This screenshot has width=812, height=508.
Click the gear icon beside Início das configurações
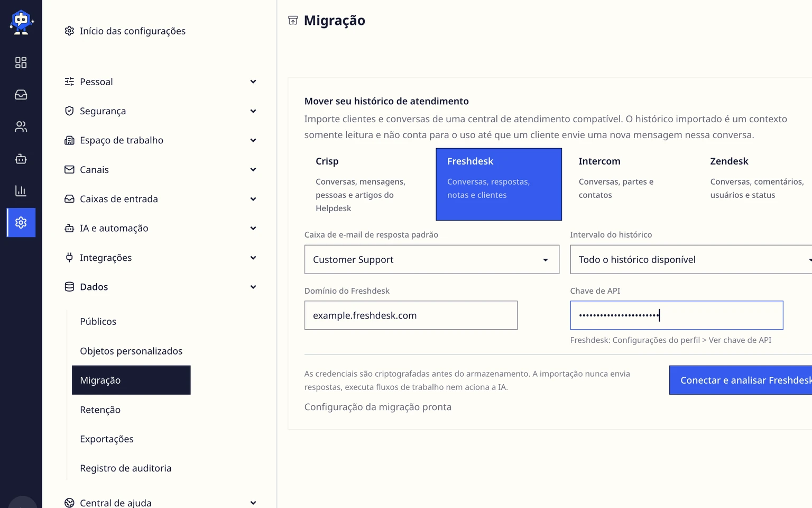pos(69,31)
